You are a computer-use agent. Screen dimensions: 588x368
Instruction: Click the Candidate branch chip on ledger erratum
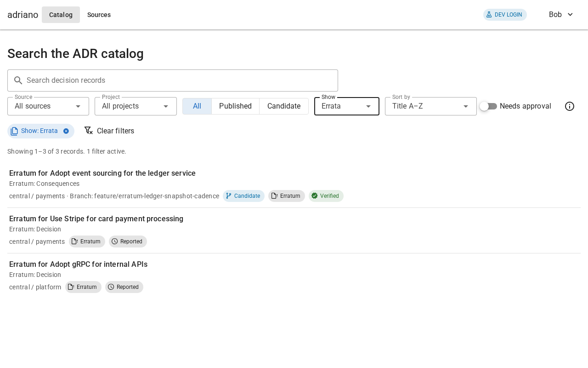pyautogui.click(x=243, y=196)
